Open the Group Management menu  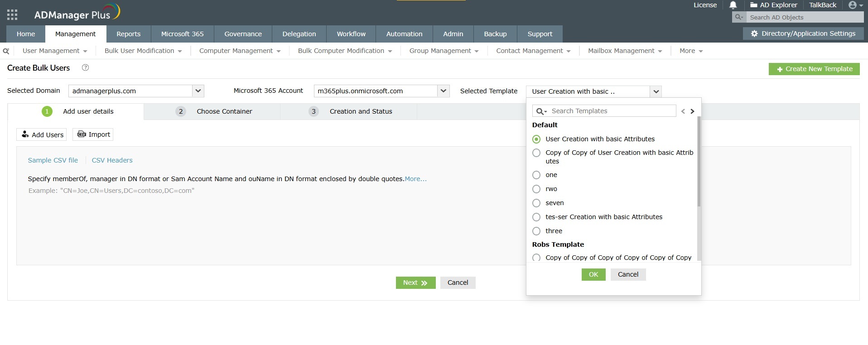pyautogui.click(x=444, y=51)
